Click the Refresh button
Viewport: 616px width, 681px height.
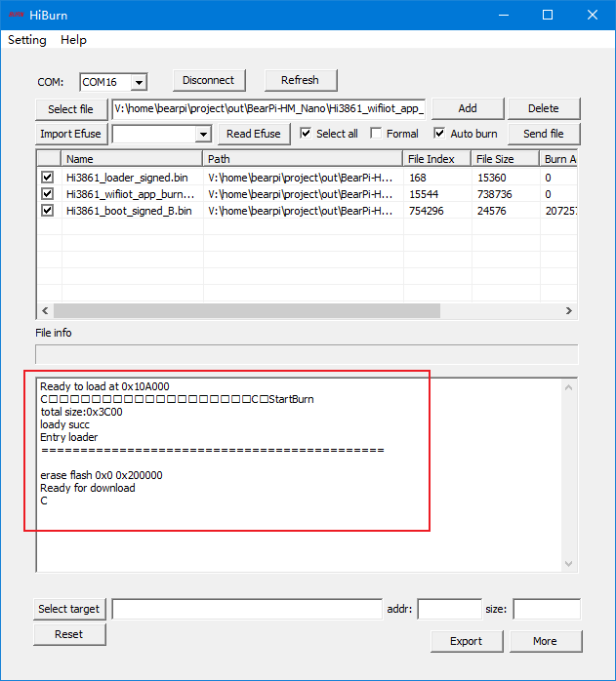click(x=301, y=80)
